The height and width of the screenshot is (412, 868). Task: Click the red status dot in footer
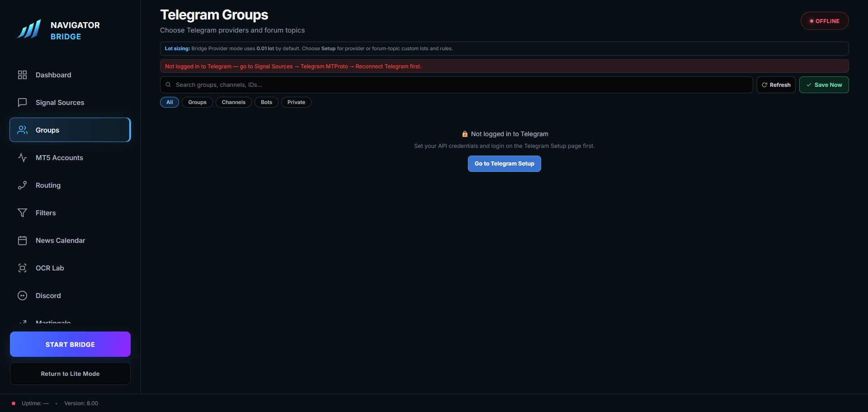tap(14, 403)
